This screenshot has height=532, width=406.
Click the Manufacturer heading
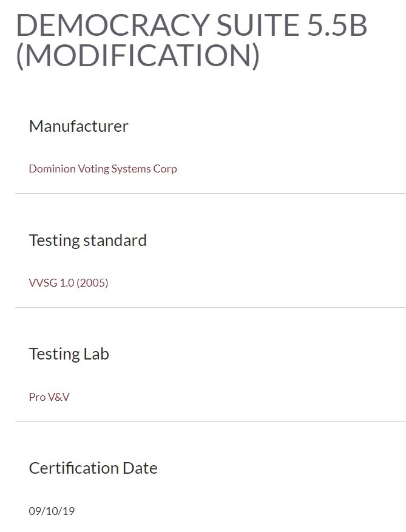(78, 126)
